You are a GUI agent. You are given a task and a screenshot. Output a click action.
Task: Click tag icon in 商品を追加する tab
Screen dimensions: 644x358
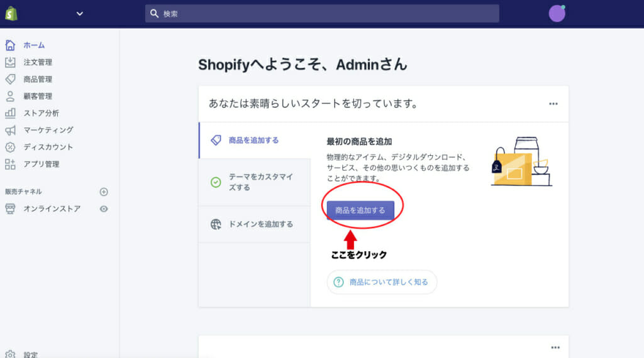[216, 140]
